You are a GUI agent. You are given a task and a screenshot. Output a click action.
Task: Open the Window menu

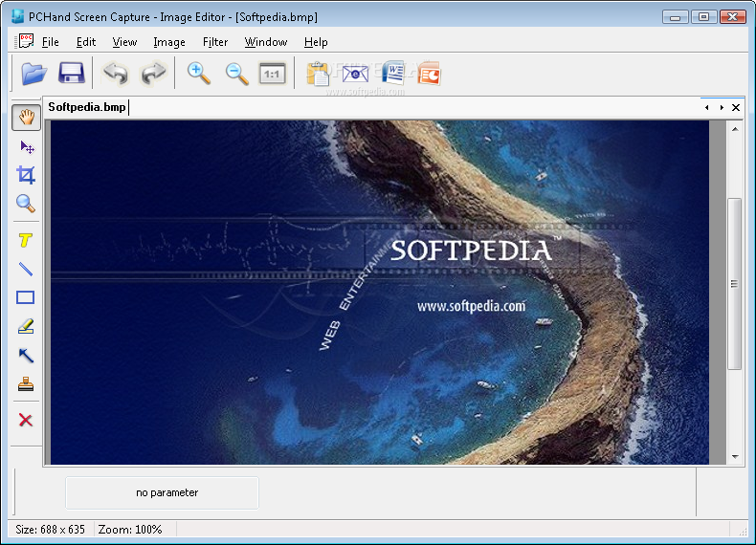(266, 42)
